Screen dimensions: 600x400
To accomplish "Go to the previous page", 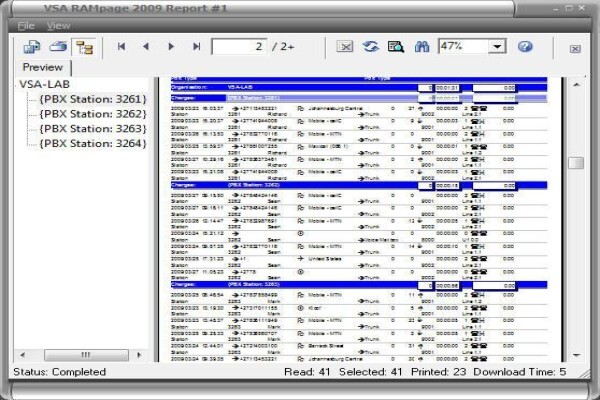I will click(146, 47).
